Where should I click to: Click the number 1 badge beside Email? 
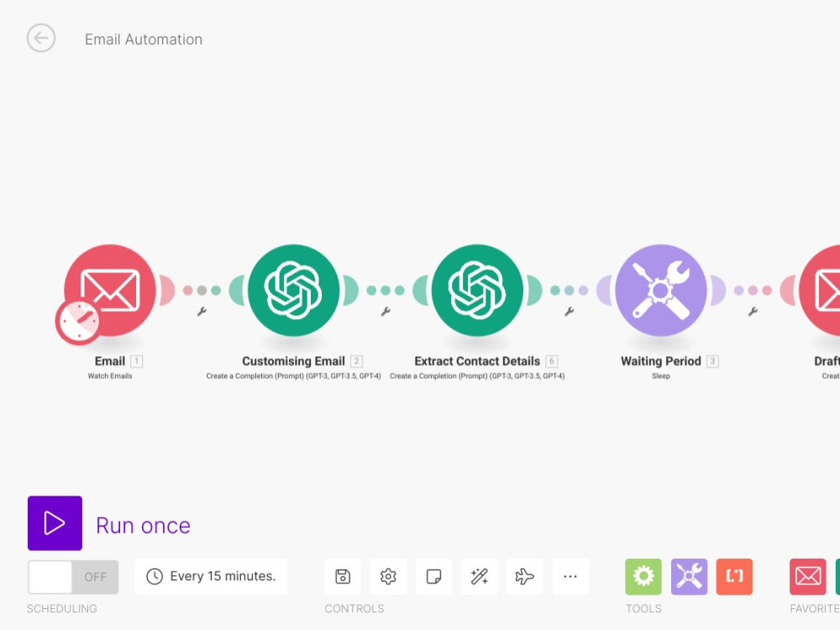coord(137,361)
